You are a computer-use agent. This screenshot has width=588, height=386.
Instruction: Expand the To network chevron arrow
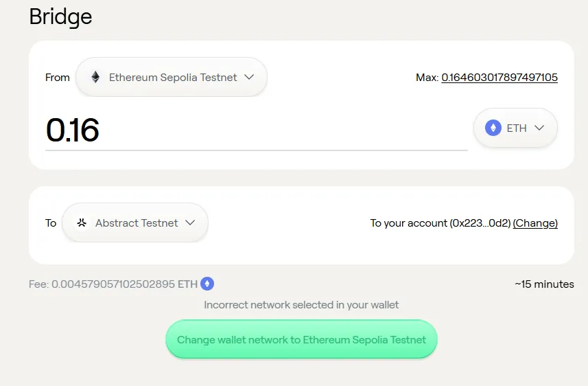(190, 223)
